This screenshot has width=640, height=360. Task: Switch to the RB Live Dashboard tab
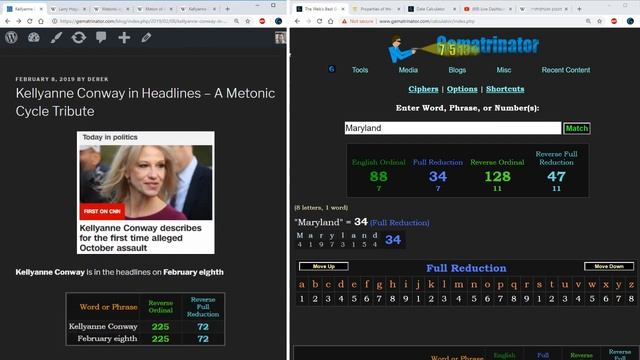tap(487, 9)
